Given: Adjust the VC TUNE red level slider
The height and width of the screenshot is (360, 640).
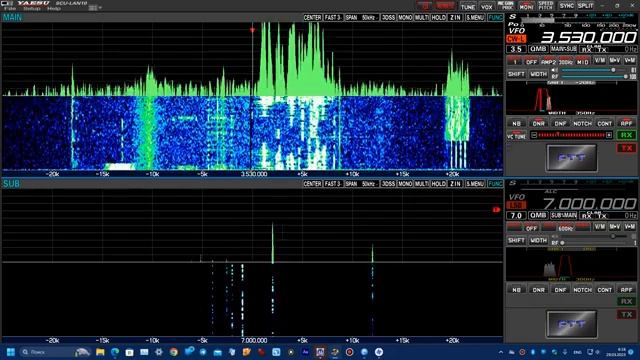Looking at the screenshot, I should 571,135.
